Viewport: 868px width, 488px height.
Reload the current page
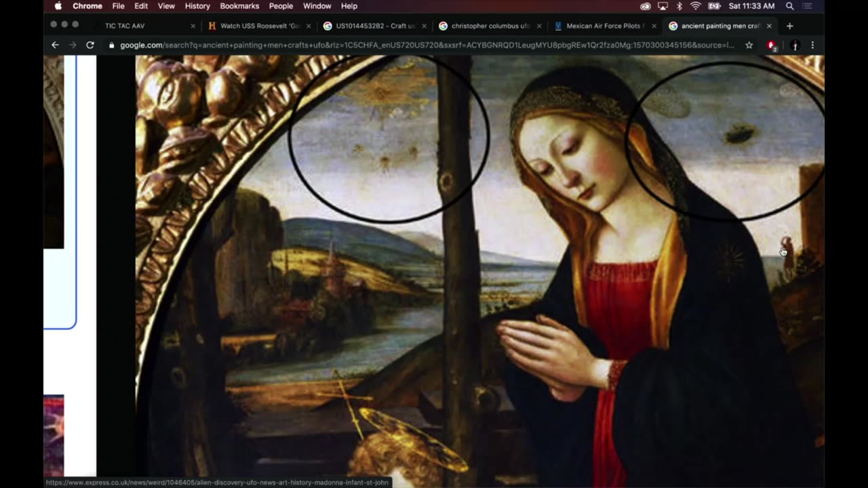point(90,45)
